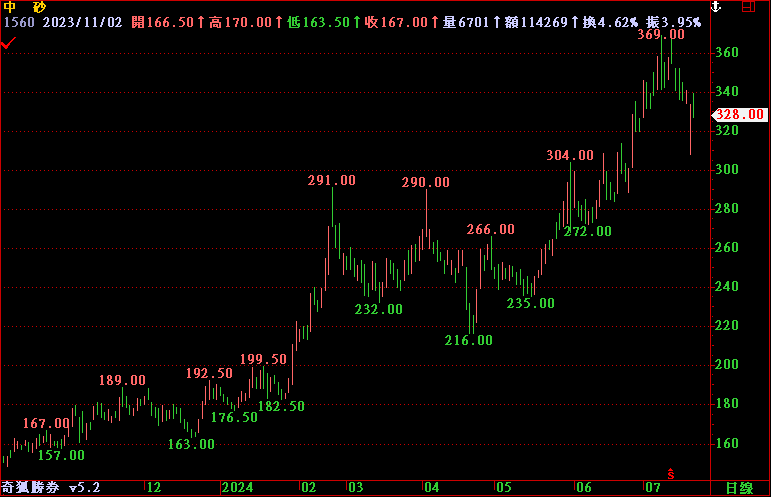
Task: Click the turnover amount 額114269
Action: click(x=536, y=22)
